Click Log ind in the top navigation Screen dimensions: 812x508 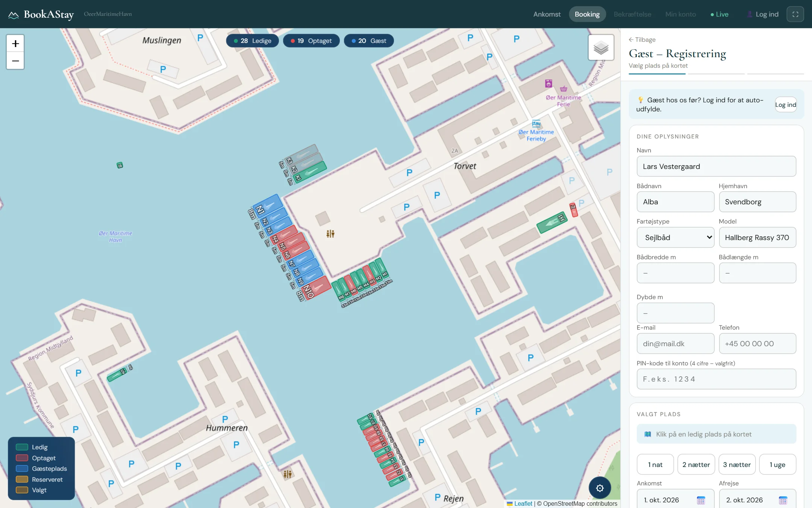click(763, 14)
